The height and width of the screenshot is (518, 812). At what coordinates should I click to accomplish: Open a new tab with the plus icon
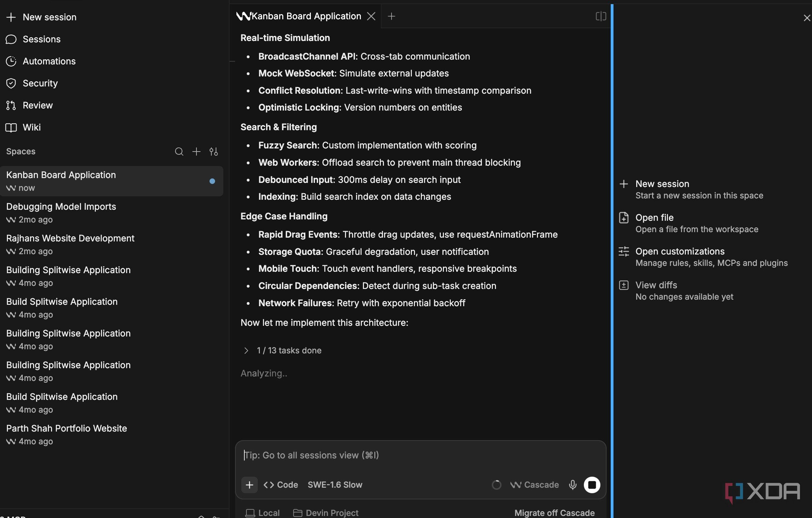392,16
